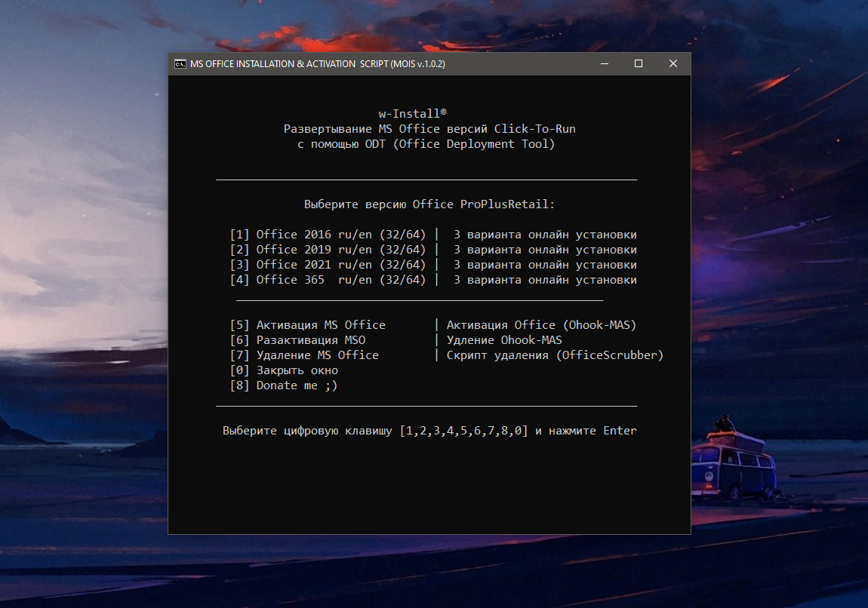Maximize the MOIS script window
Image resolution: width=868 pixels, height=608 pixels.
[639, 63]
